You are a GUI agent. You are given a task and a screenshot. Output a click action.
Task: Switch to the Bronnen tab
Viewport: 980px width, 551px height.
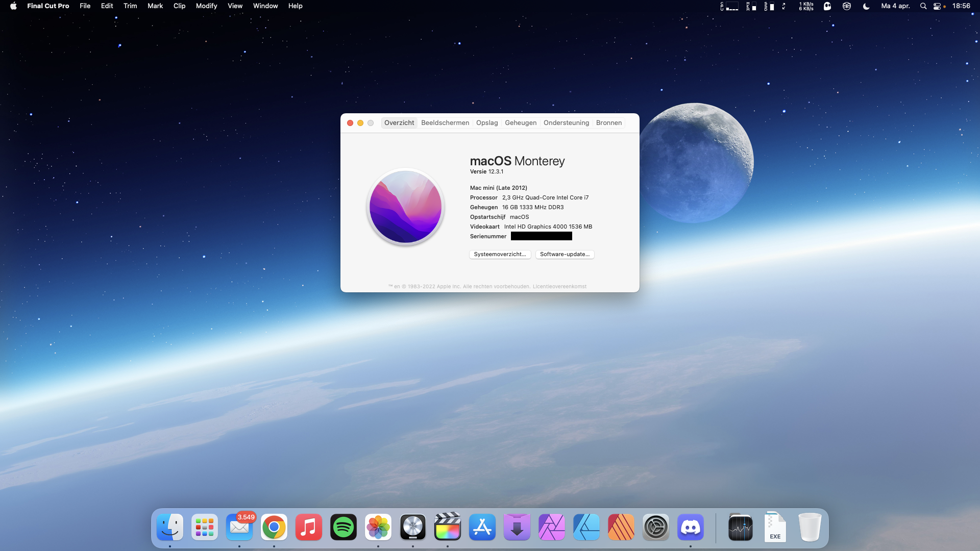click(609, 123)
